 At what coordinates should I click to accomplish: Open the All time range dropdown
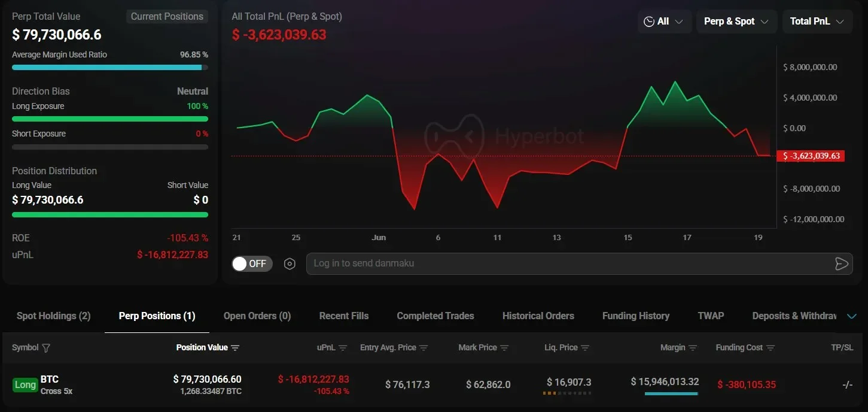664,21
